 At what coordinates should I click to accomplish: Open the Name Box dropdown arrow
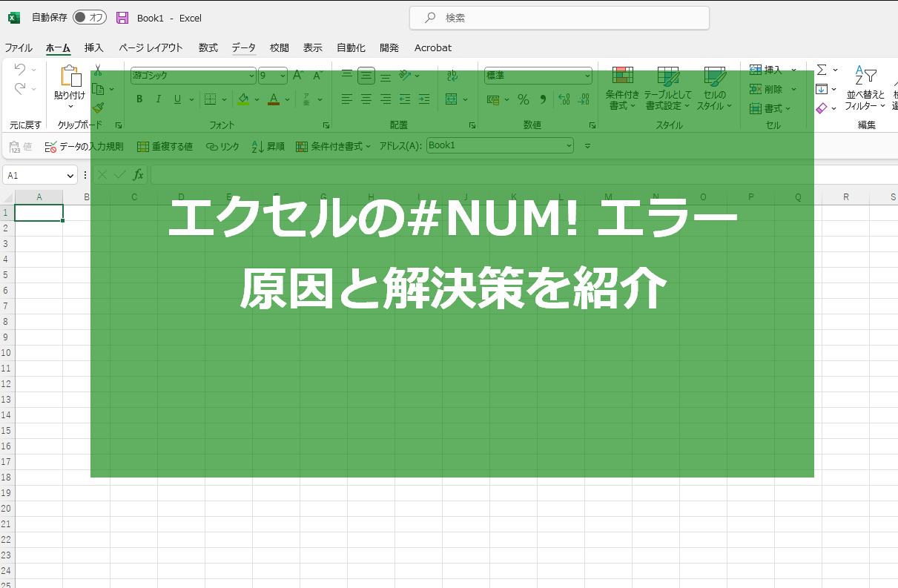[x=70, y=174]
